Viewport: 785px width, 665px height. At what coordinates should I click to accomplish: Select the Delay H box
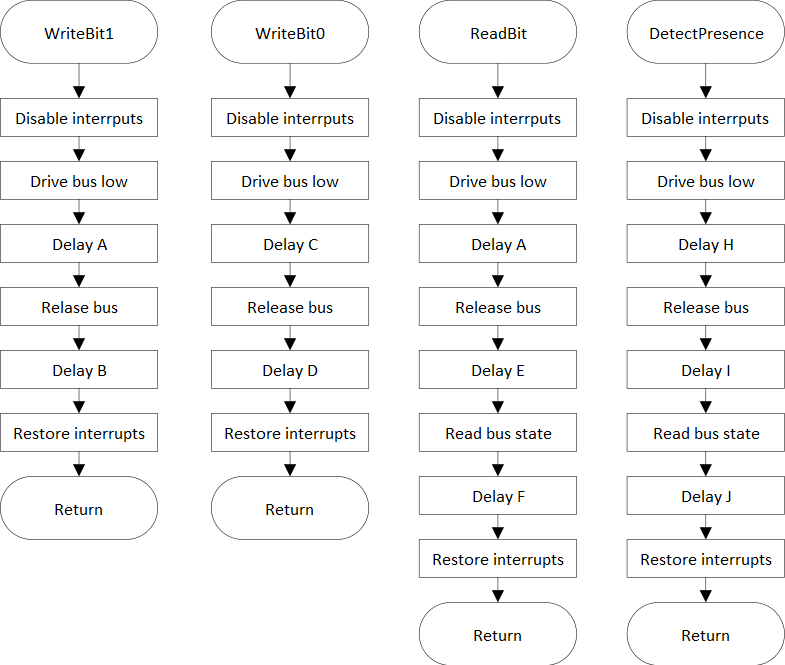coord(706,244)
